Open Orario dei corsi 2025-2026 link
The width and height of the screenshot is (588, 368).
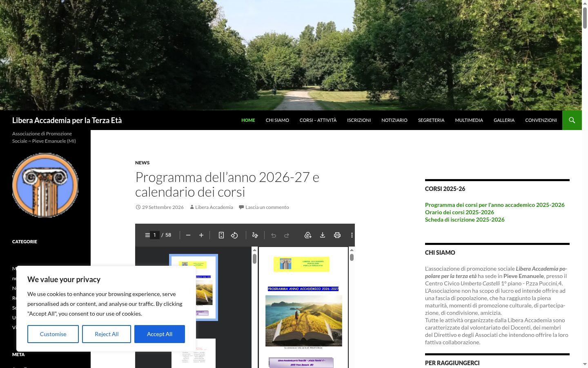click(x=459, y=212)
